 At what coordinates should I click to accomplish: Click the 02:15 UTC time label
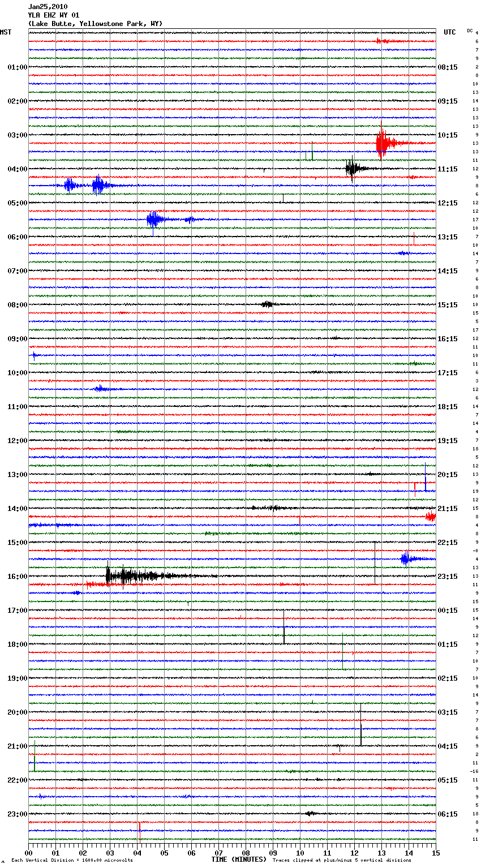click(x=448, y=678)
